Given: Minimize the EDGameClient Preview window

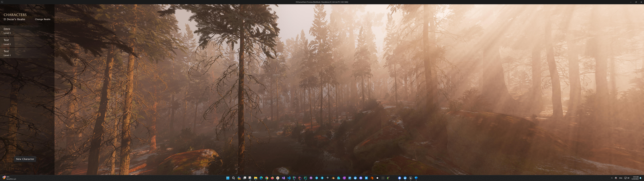Looking at the screenshot, I should 631,2.
